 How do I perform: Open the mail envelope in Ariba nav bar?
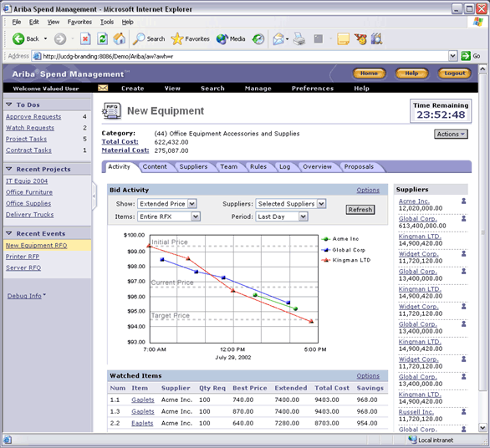point(103,88)
